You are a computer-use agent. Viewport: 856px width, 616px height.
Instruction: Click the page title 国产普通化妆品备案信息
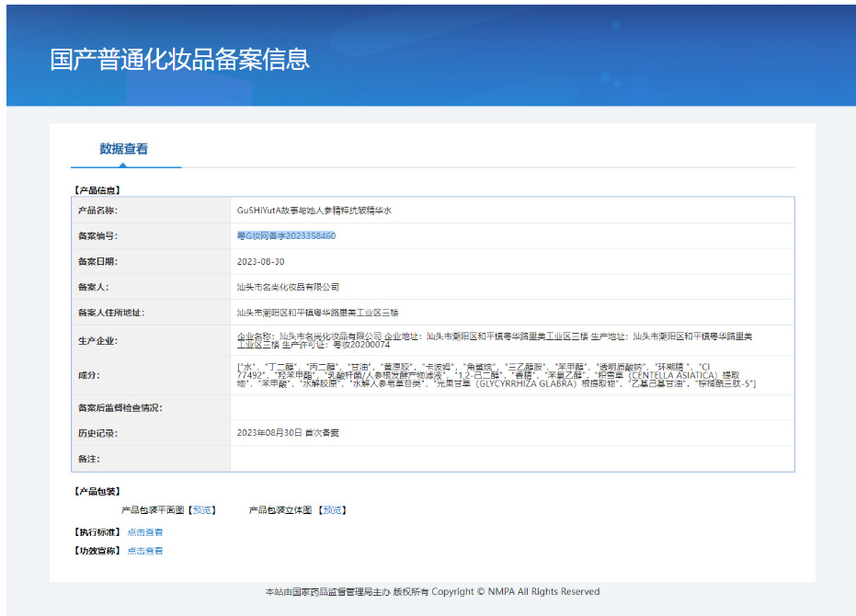tap(180, 59)
